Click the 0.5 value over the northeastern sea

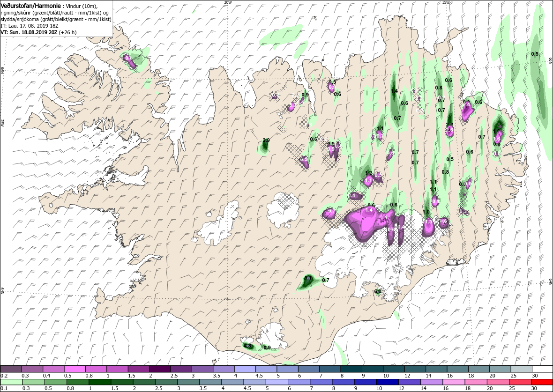coord(535,54)
